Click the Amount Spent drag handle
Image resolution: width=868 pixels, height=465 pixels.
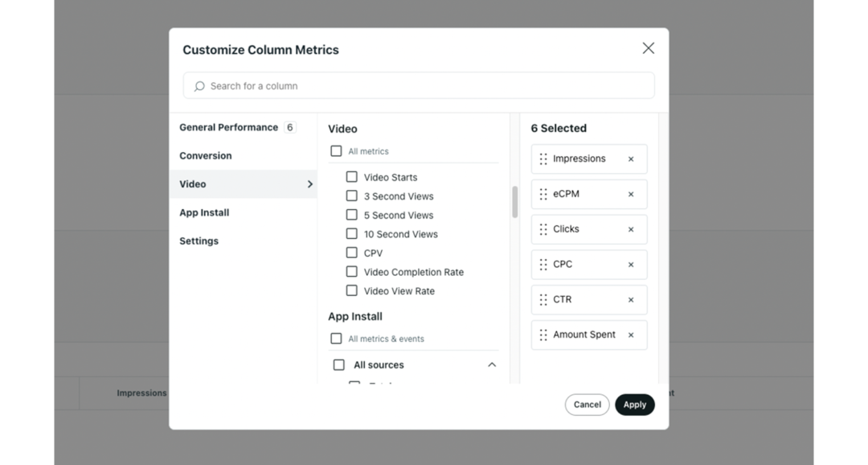543,335
